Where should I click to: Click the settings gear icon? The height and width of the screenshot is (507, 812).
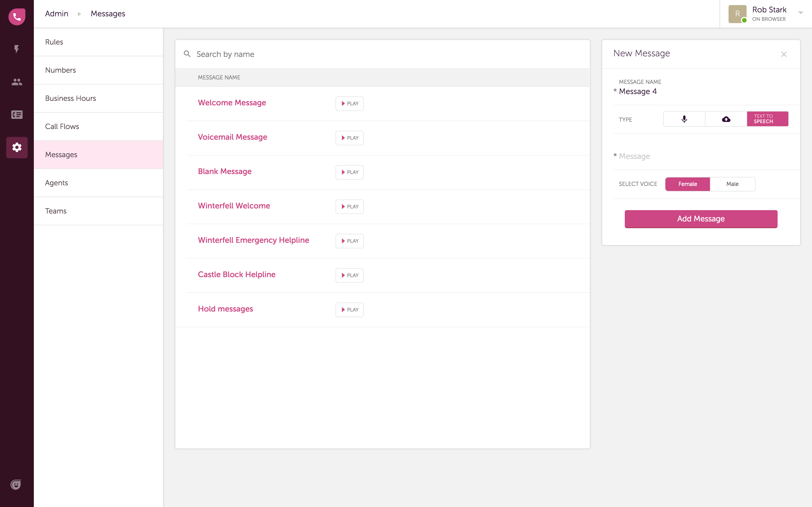[x=17, y=147]
